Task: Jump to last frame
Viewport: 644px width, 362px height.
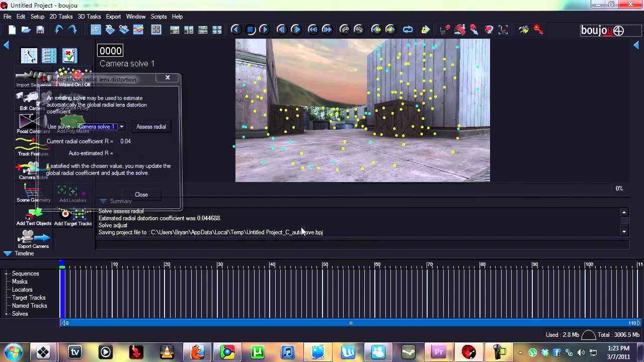Action: pyautogui.click(x=327, y=30)
